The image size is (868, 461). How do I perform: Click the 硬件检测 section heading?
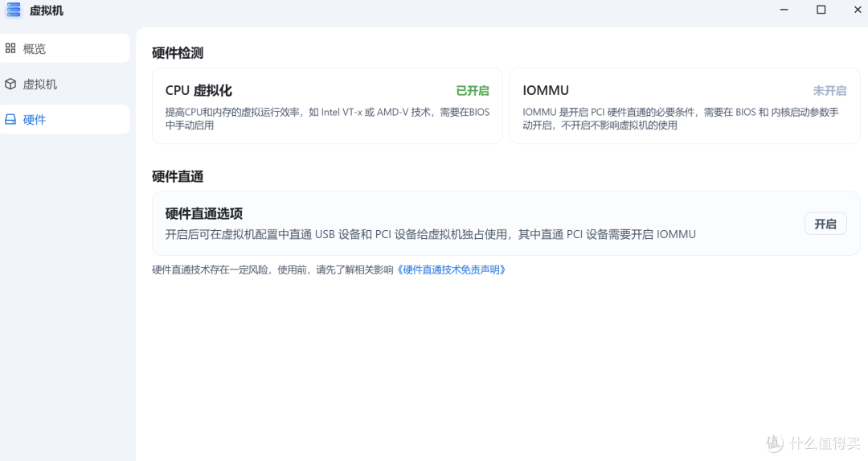178,52
